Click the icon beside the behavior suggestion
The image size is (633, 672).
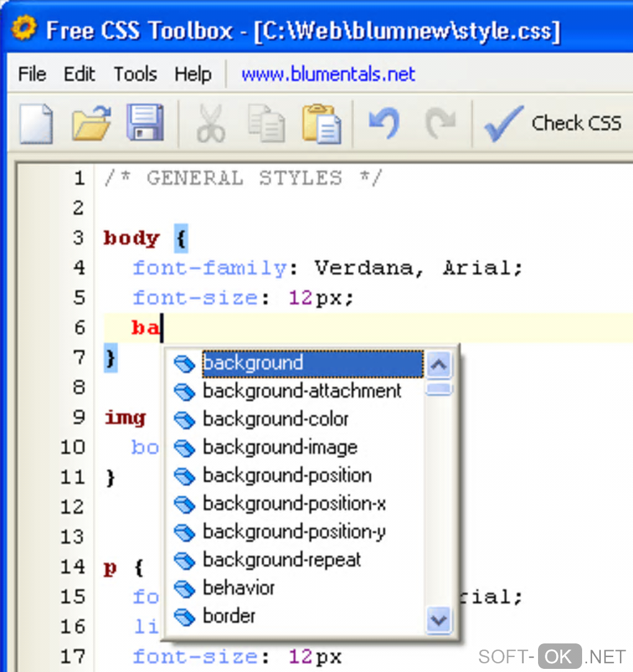pos(184,588)
